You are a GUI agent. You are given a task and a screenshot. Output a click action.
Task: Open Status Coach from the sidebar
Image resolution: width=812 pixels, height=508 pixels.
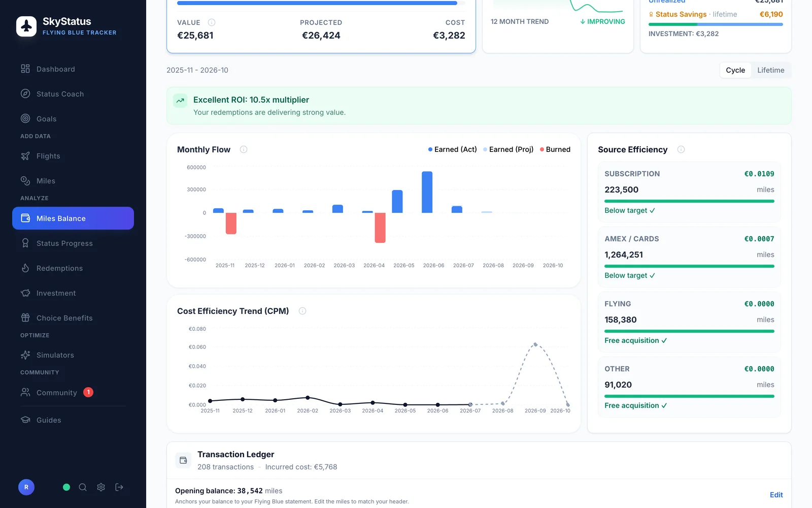click(73, 94)
